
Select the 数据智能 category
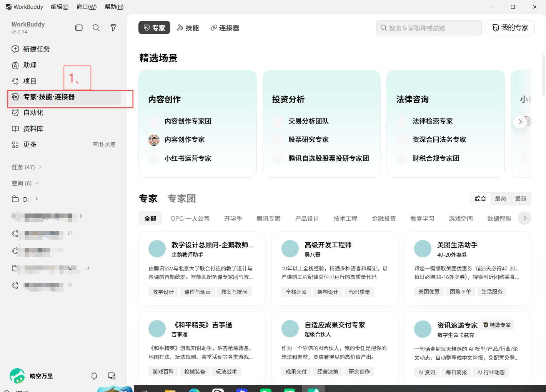(x=499, y=219)
